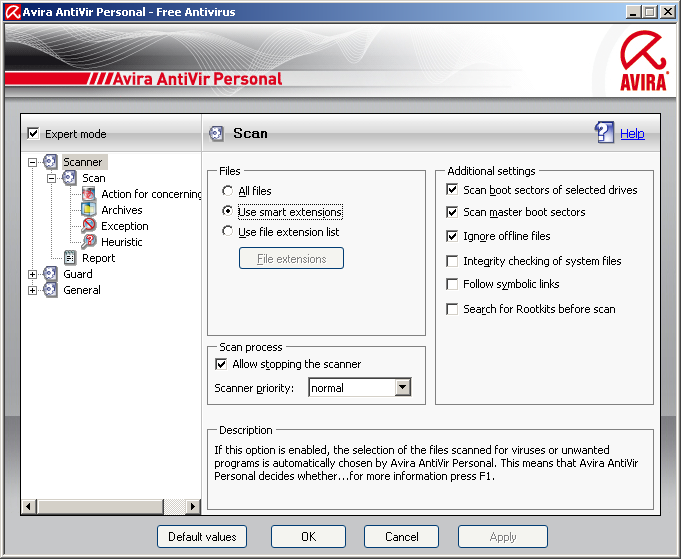Click the tree scrollbar right arrow

coord(192,506)
